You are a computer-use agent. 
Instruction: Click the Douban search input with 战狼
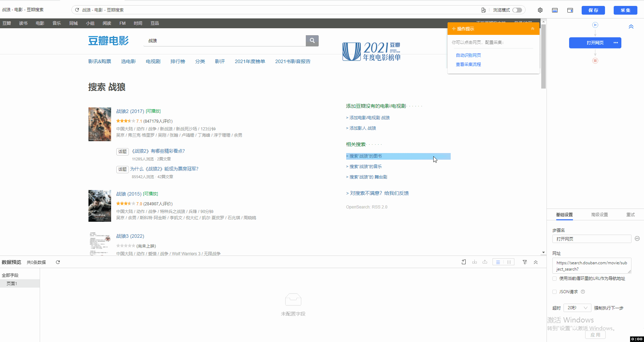click(x=225, y=41)
